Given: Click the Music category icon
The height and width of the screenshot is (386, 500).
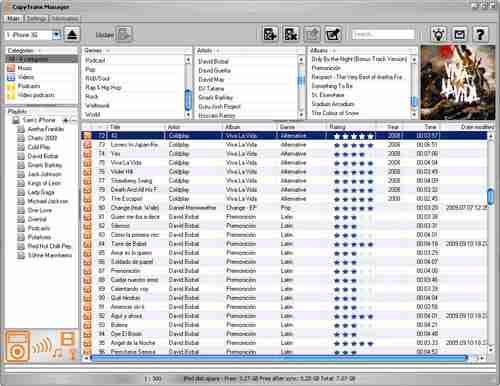Looking at the screenshot, I should tap(11, 68).
